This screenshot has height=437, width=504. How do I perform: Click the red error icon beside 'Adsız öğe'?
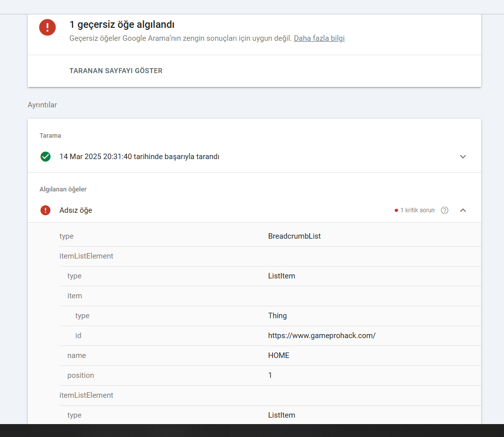click(45, 210)
